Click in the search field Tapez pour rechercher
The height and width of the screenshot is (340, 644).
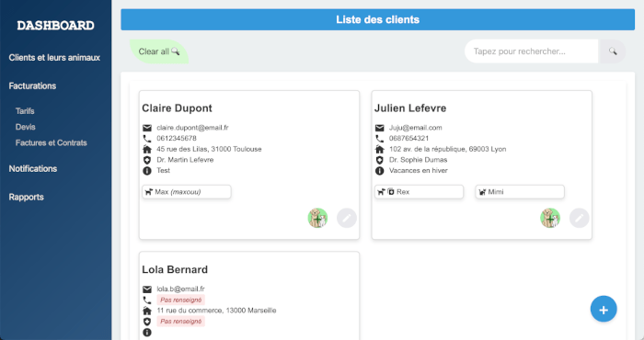point(532,51)
